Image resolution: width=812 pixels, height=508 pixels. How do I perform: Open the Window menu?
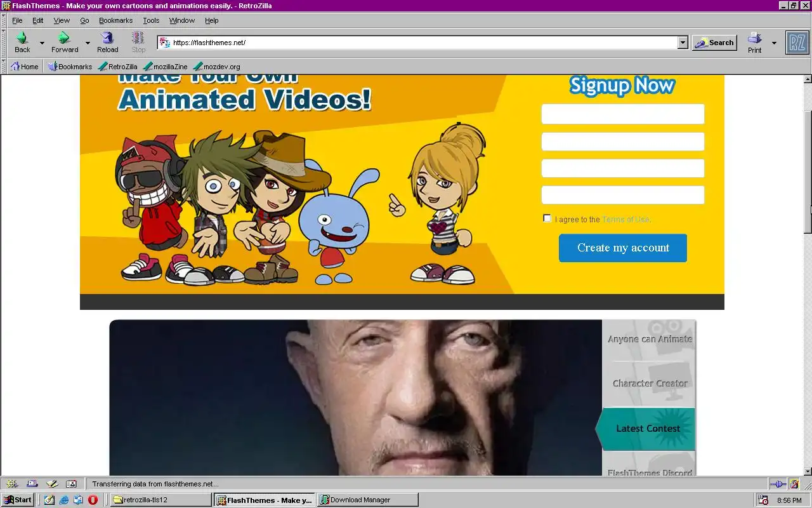point(182,20)
